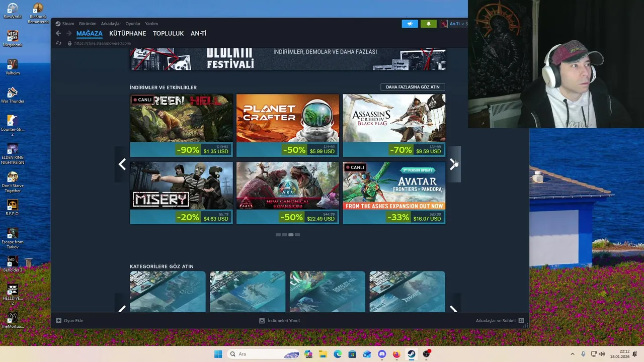
Task: Click the Oyun Ekle link
Action: point(73,320)
